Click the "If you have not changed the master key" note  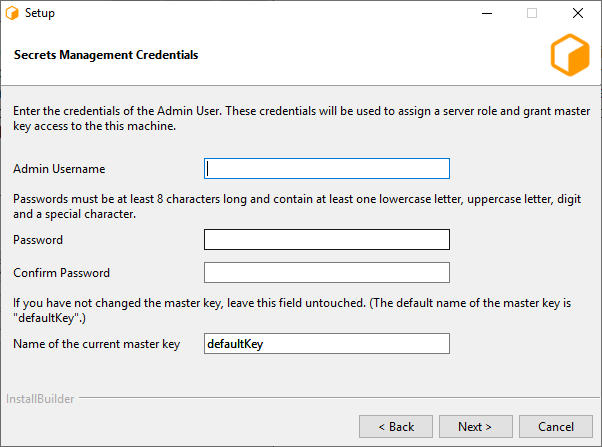(292, 310)
